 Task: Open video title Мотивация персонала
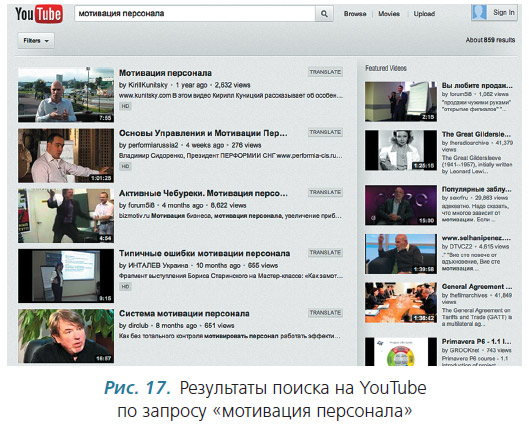coord(165,73)
